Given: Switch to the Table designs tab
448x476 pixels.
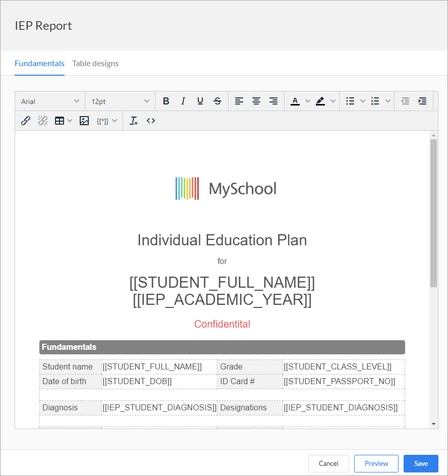Looking at the screenshot, I should (x=95, y=64).
